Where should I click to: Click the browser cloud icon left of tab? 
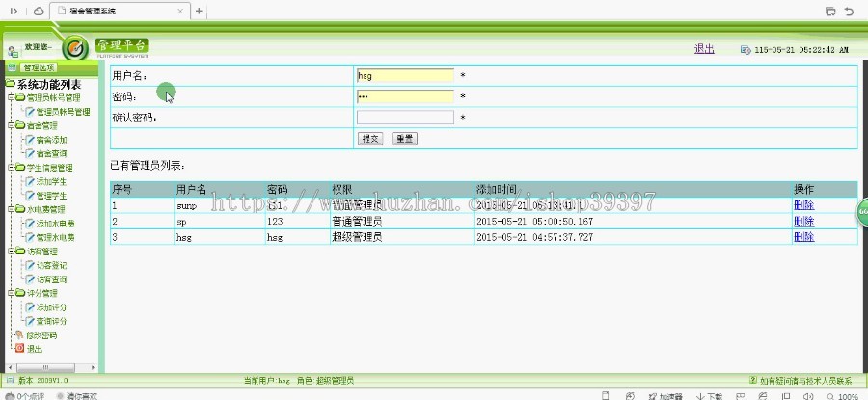[39, 11]
